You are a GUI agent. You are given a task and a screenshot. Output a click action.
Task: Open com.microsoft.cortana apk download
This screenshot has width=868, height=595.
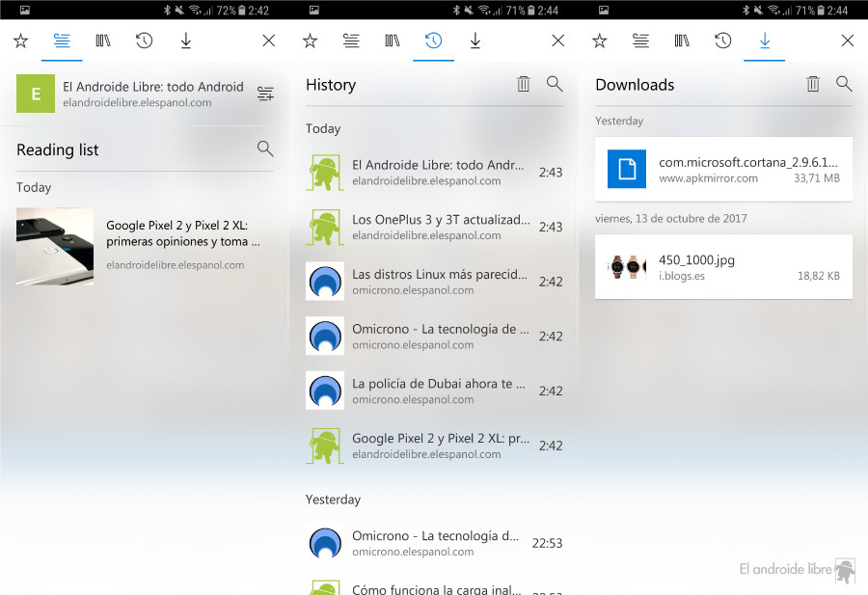(723, 169)
